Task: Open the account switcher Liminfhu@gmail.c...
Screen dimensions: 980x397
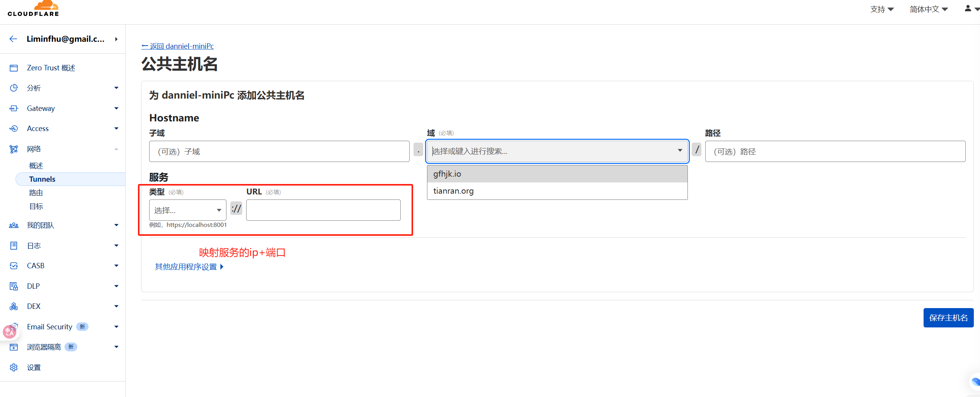Action: (71, 39)
